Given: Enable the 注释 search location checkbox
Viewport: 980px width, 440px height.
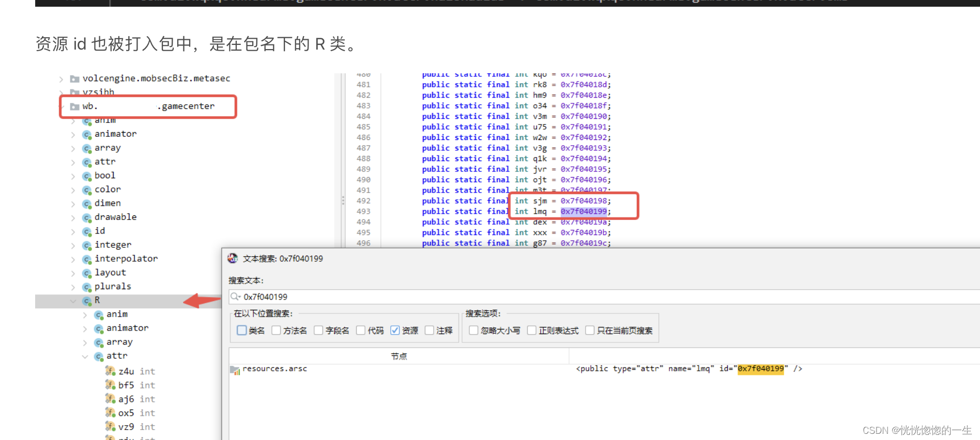Looking at the screenshot, I should [430, 330].
